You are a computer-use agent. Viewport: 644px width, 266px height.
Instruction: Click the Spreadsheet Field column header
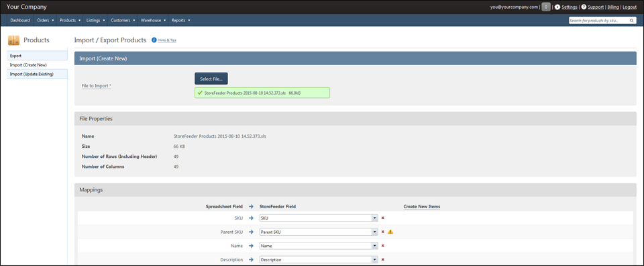224,206
